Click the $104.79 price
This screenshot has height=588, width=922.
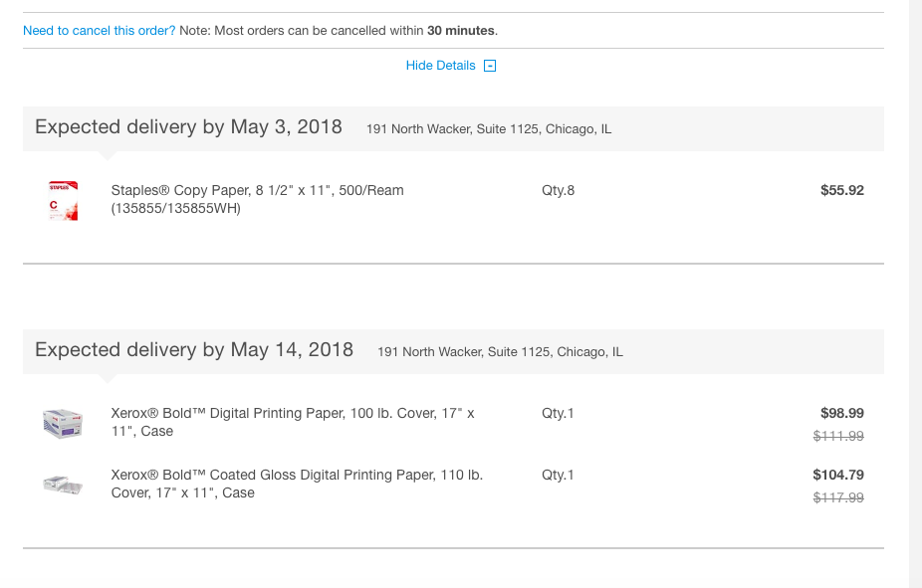click(838, 475)
